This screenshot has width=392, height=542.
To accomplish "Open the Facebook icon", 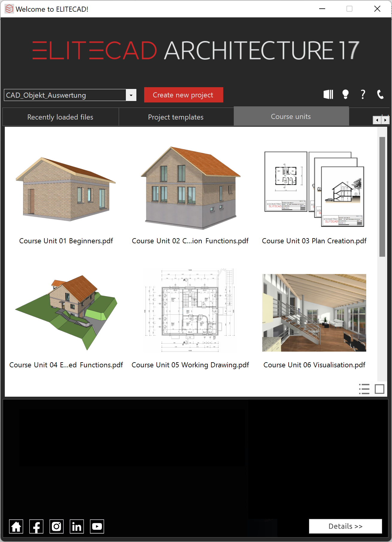I will (36, 526).
